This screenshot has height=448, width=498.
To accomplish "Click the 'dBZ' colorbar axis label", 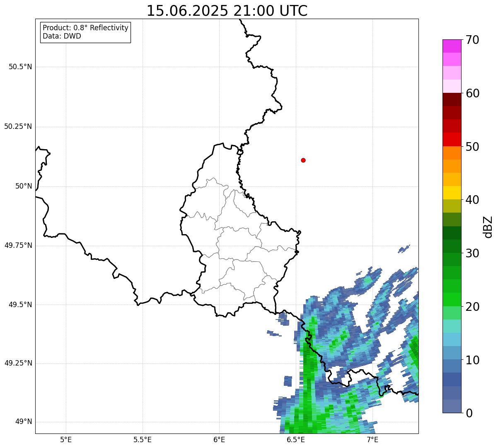I will click(488, 226).
